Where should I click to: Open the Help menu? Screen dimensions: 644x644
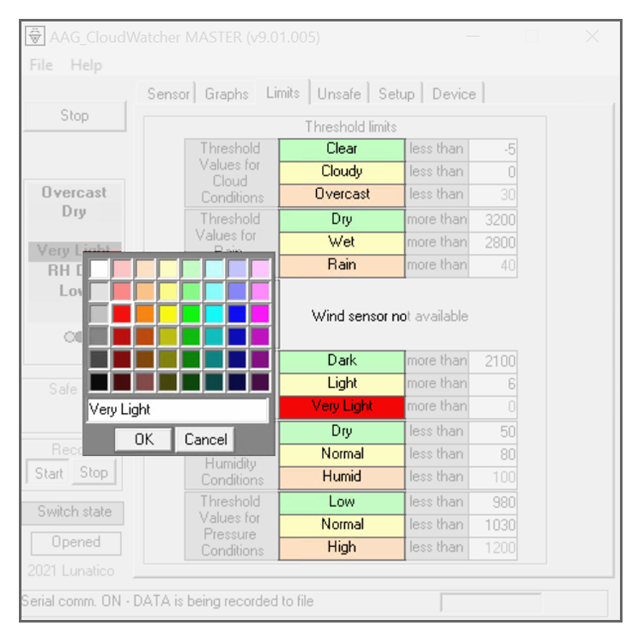86,65
